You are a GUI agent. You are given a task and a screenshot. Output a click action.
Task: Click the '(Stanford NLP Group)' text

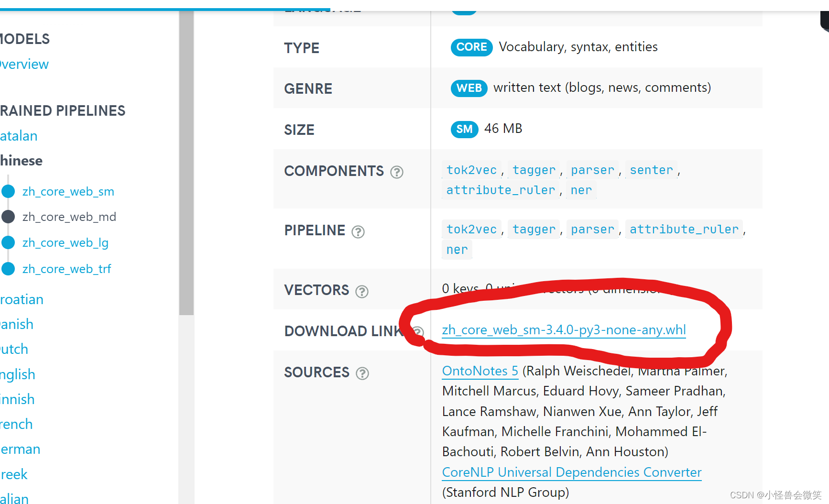[506, 493]
